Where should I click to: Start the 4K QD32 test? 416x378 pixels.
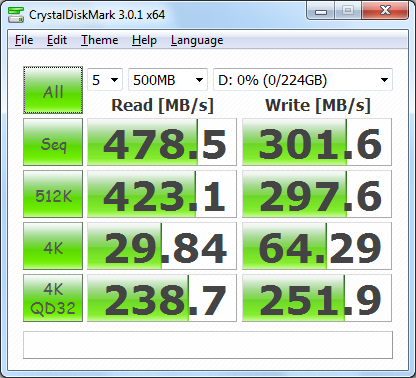tap(53, 298)
